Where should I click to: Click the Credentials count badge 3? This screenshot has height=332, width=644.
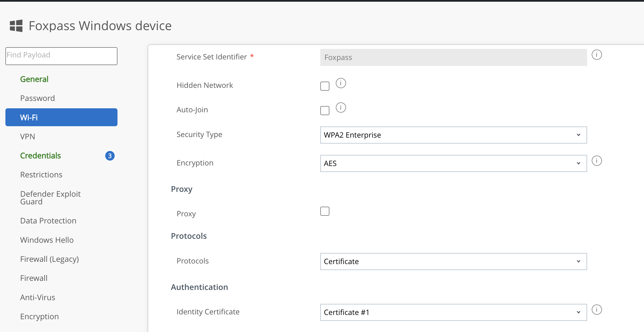110,156
